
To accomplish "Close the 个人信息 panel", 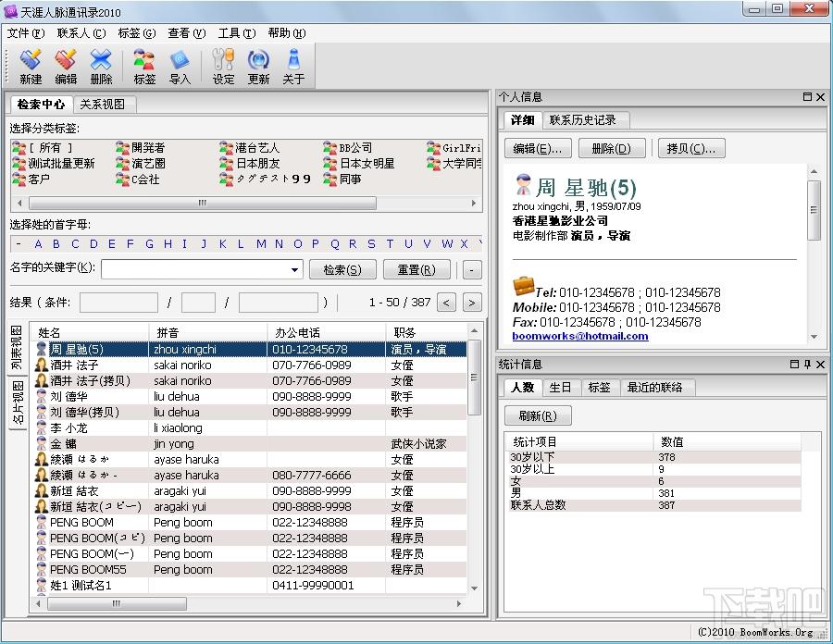I will tap(820, 96).
